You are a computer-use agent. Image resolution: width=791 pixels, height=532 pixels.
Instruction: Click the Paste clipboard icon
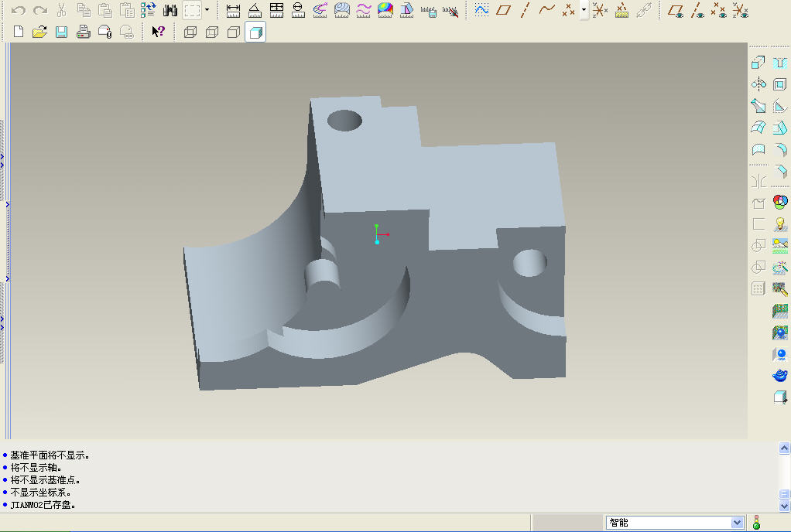[105, 10]
